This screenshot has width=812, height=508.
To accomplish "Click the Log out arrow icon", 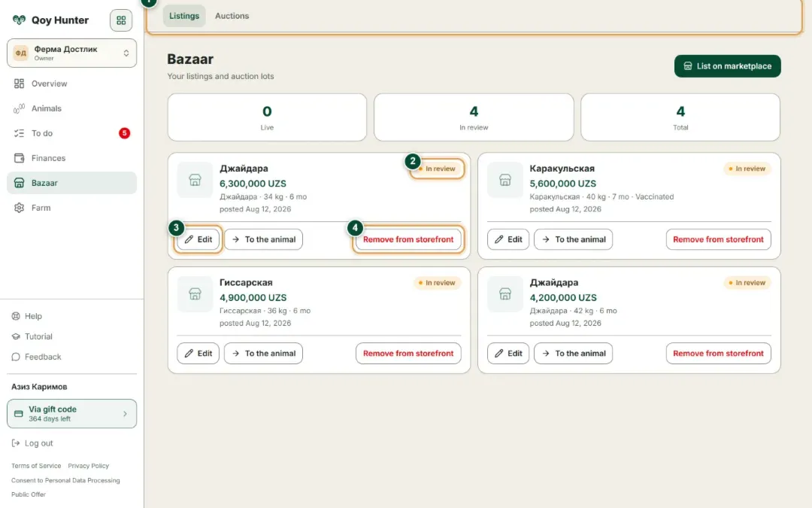I will 16,443.
